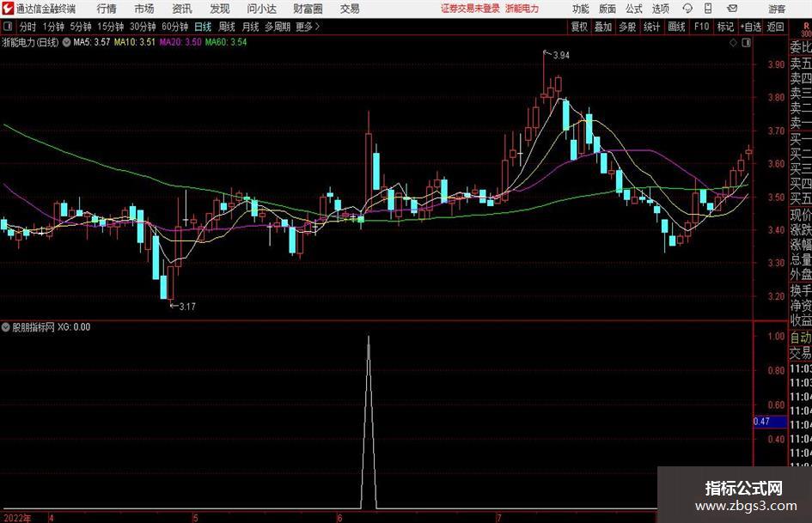Click the 统计 statistics toolbar button
Image resolution: width=812 pixels, height=523 pixels.
[651, 27]
